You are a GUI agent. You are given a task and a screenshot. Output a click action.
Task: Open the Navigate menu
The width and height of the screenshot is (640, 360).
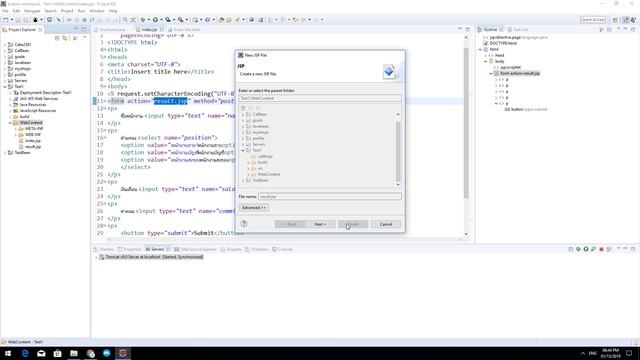tap(32, 11)
